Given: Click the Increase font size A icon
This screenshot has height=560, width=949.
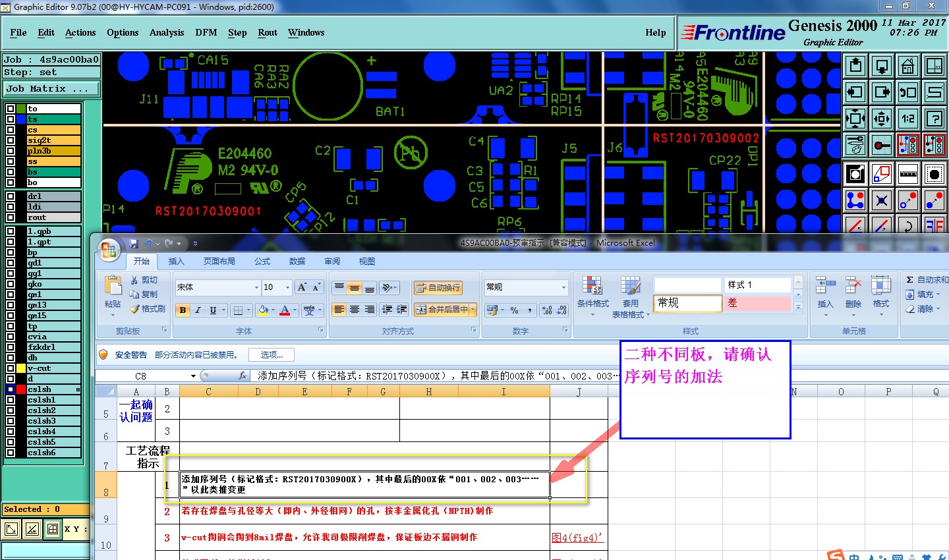Looking at the screenshot, I should (x=302, y=287).
